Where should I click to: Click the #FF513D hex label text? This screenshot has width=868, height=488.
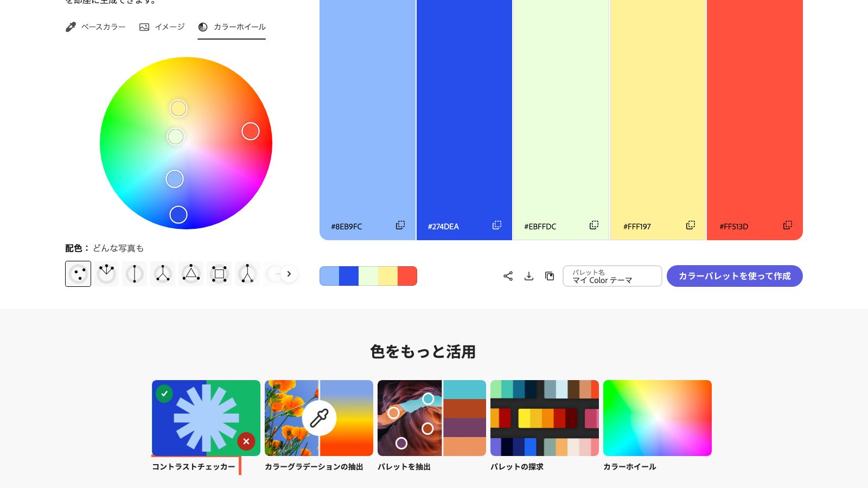point(734,227)
